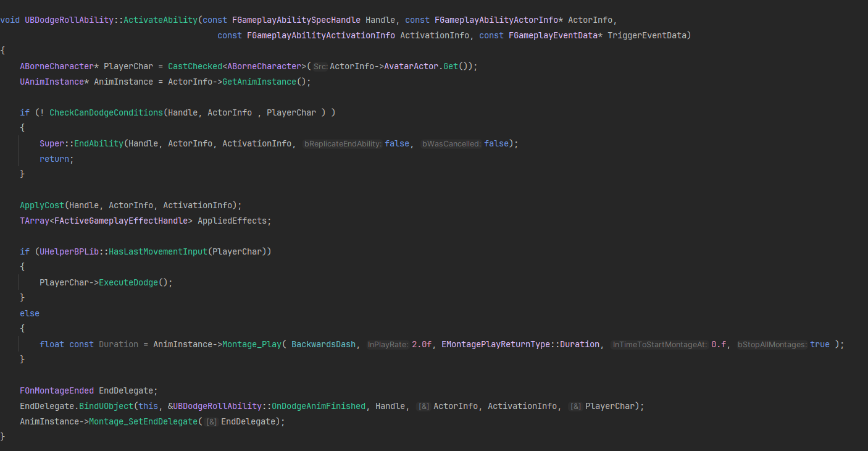This screenshot has height=451, width=868.
Task: Click the ActivateAbility function name
Action: pyautogui.click(x=161, y=20)
